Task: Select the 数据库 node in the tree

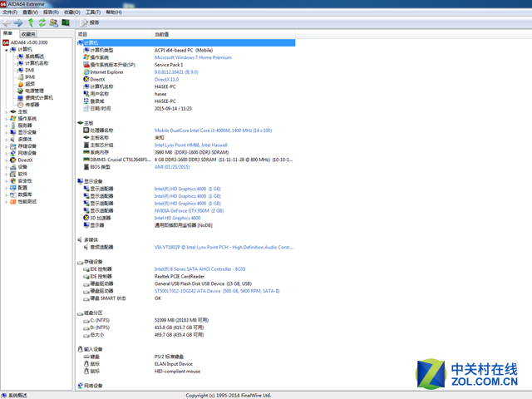Action: click(25, 195)
